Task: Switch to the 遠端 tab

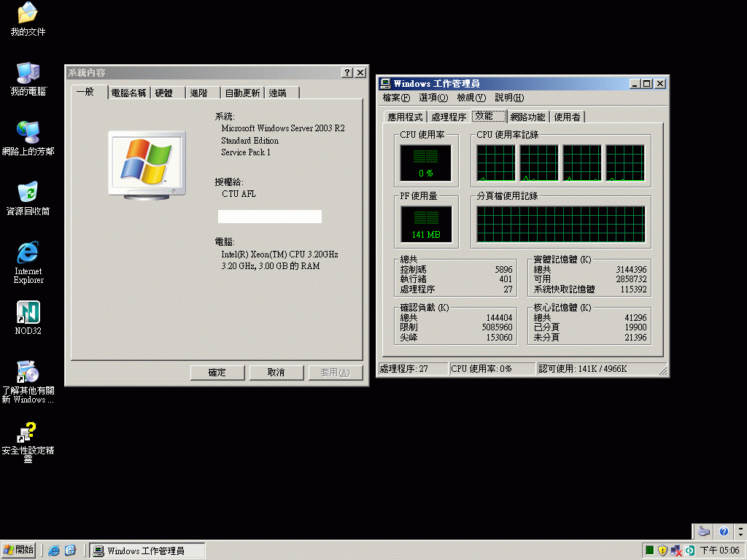Action: 282,93
